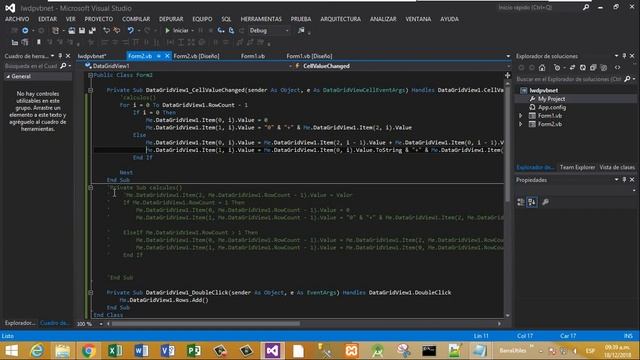Click the pin icon on Form2.vb tab
Screen dimensions: 640x360
click(159, 56)
